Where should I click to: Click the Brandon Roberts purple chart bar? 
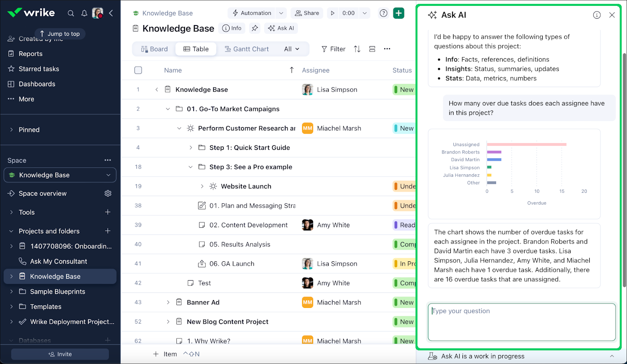pos(494,152)
